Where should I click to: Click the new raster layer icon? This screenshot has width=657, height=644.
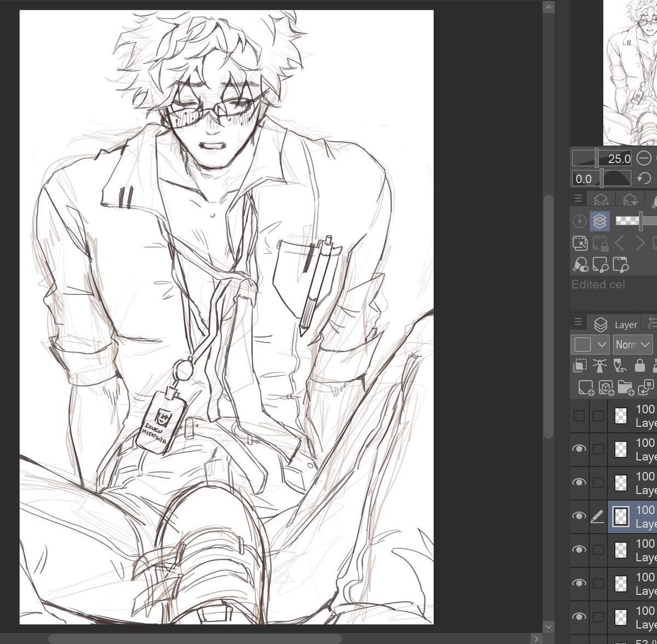[x=586, y=388]
